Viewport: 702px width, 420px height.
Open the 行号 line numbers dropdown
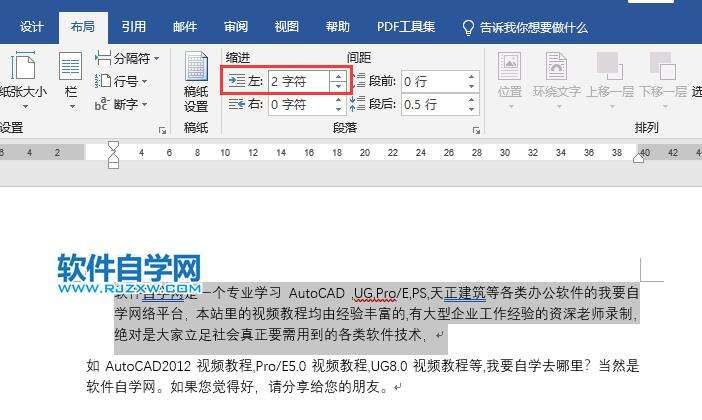[x=122, y=81]
